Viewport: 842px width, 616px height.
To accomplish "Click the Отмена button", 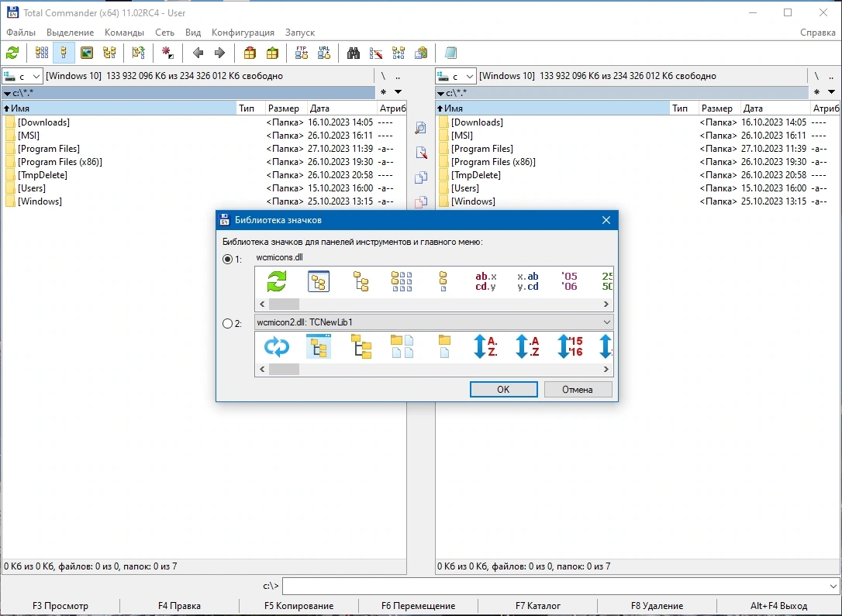I will point(578,390).
